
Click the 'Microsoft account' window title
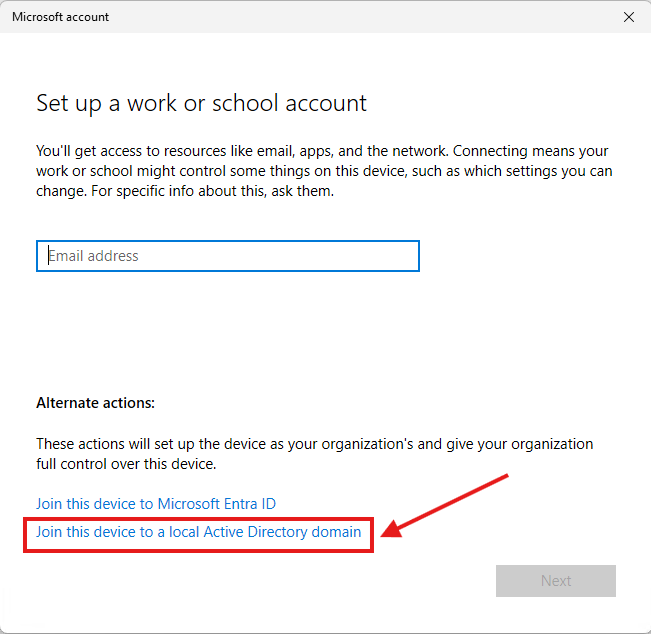point(60,17)
